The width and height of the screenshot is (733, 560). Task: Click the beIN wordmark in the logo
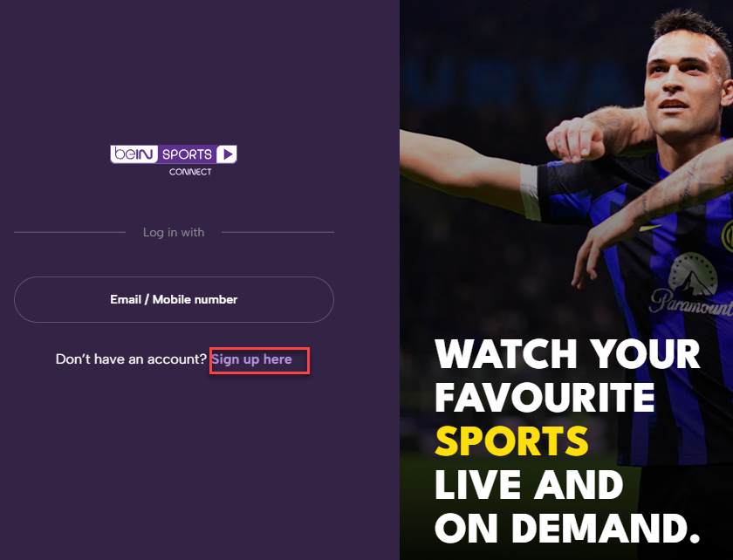click(x=134, y=154)
